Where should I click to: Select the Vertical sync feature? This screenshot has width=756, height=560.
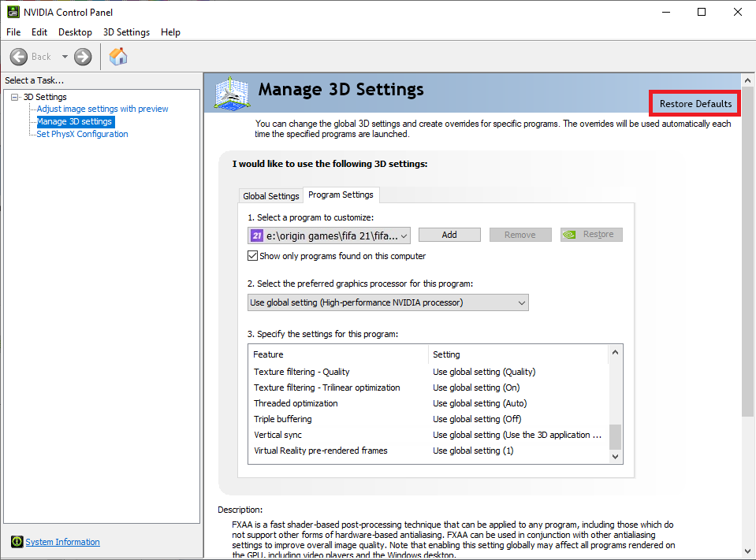point(277,435)
